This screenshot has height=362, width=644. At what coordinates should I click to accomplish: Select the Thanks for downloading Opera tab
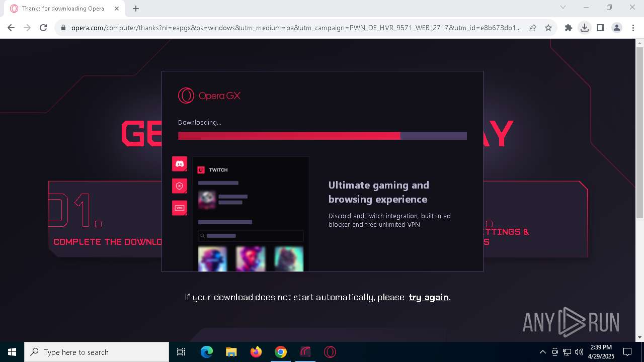pos(64,9)
